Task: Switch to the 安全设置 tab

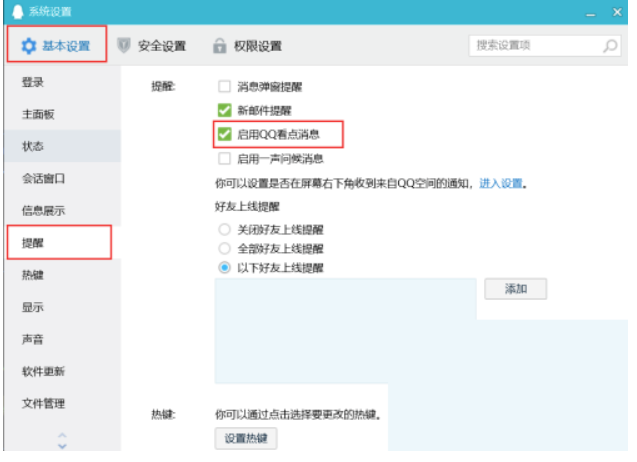Action: coord(152,46)
